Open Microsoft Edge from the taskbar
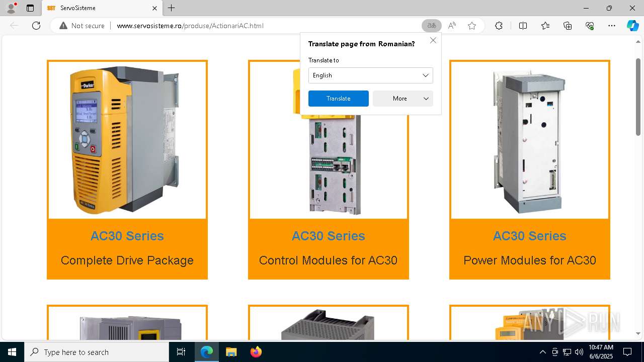Screen dimensions: 644x362 coord(207,352)
